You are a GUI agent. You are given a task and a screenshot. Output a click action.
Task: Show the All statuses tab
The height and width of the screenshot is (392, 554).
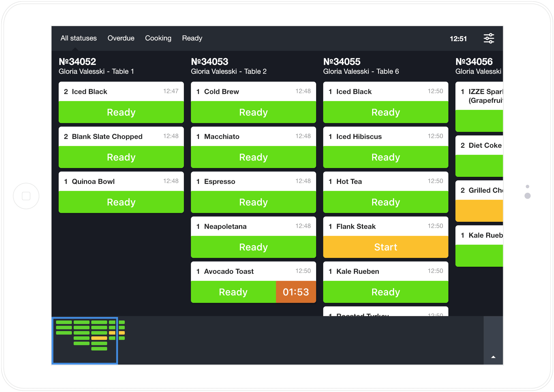78,38
